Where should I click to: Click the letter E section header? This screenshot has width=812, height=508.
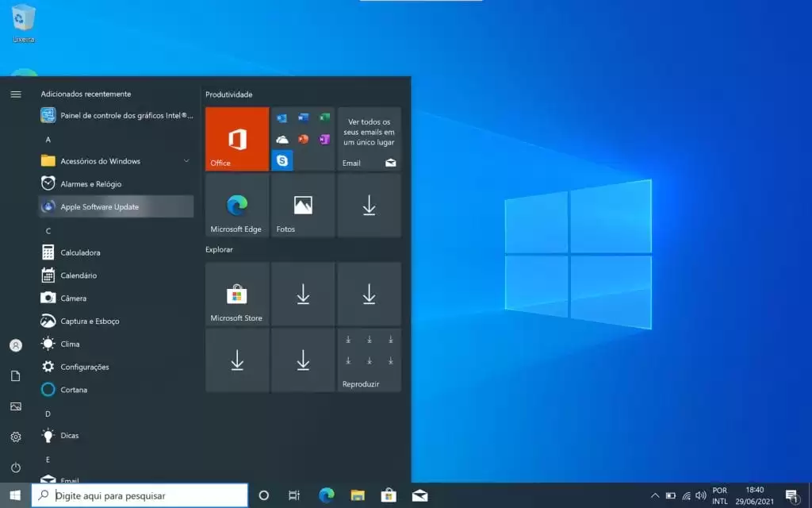[48, 460]
